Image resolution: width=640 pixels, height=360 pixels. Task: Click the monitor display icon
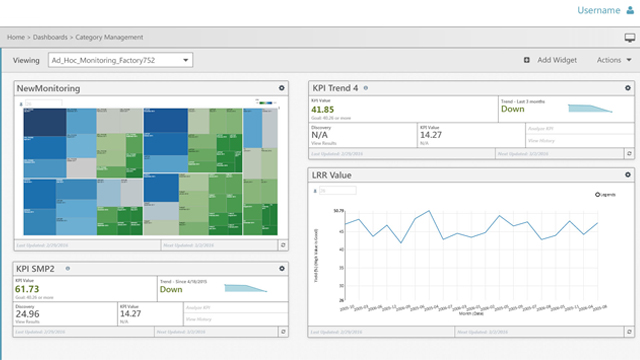[630, 38]
